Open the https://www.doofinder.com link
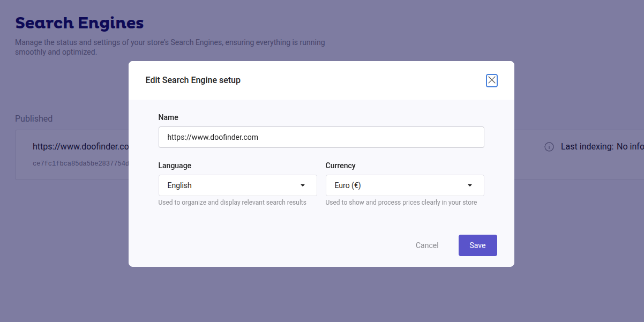The height and width of the screenshot is (322, 644). coord(80,146)
